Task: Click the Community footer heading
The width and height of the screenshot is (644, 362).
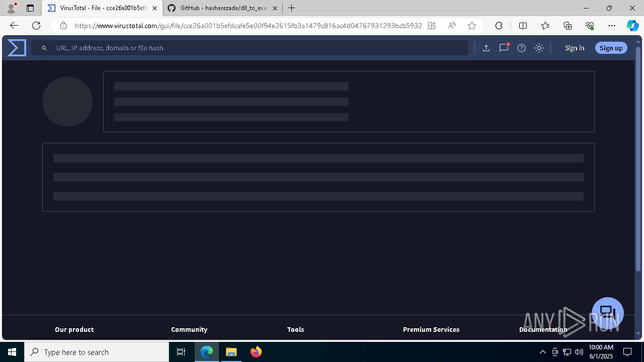Action: [x=189, y=329]
